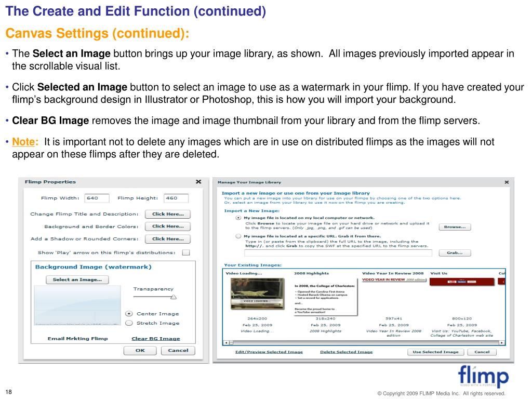This screenshot has width=532, height=399.
Task: Toggle Show 'Play' arrow checkbox
Action: (186, 252)
